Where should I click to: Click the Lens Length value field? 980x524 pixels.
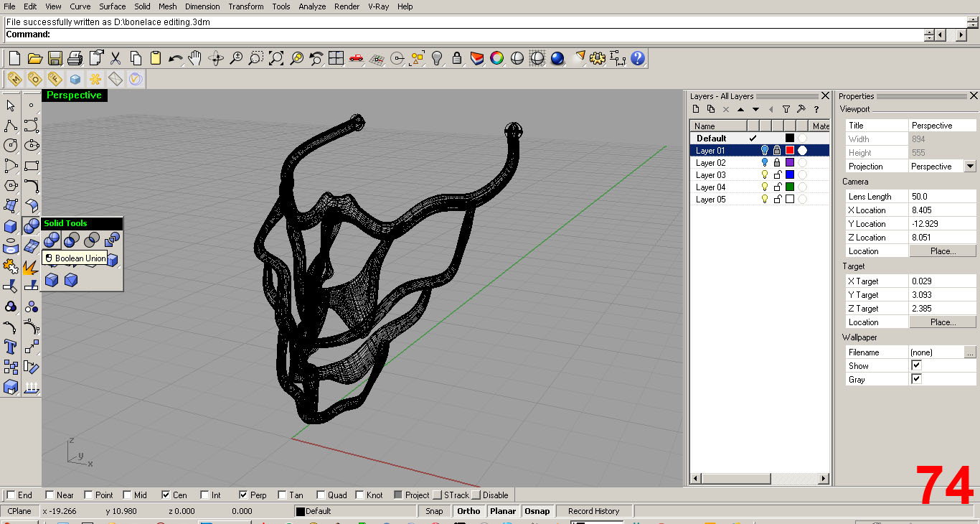click(x=943, y=197)
